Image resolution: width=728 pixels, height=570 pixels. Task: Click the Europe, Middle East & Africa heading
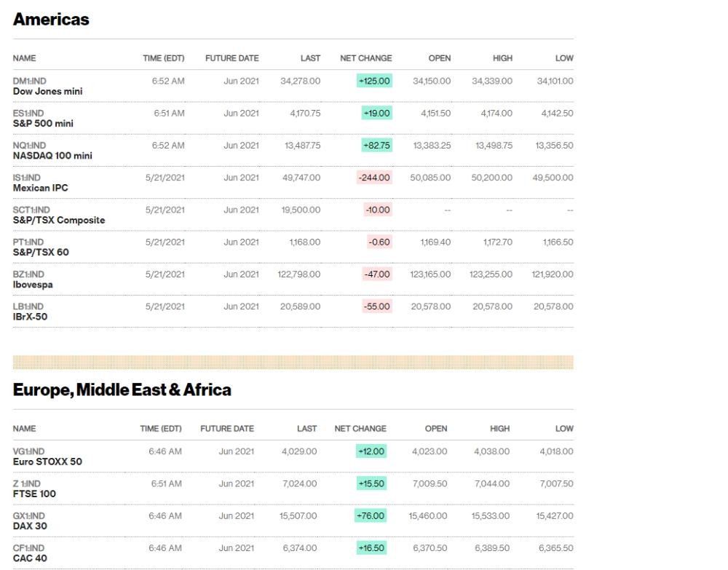pos(122,390)
